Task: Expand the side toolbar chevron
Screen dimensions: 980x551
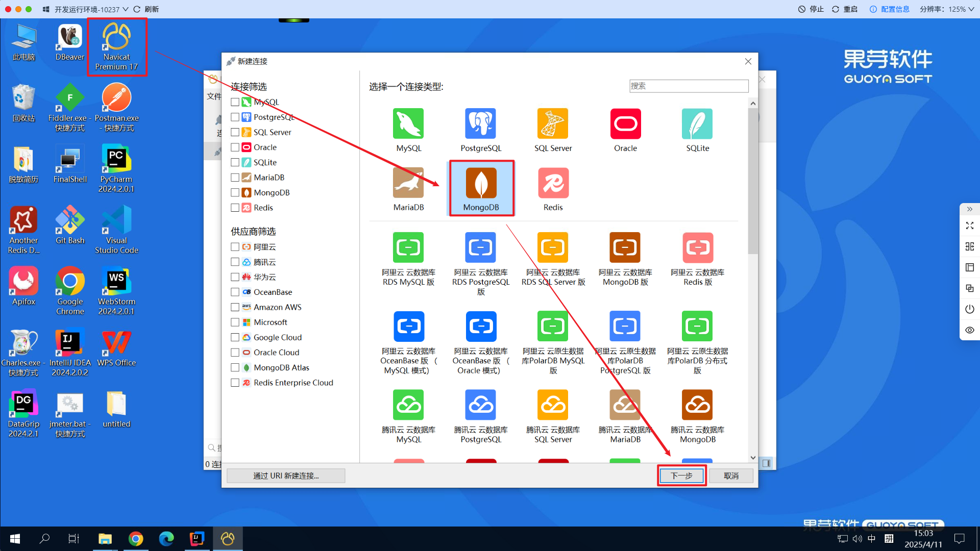Action: [970, 209]
